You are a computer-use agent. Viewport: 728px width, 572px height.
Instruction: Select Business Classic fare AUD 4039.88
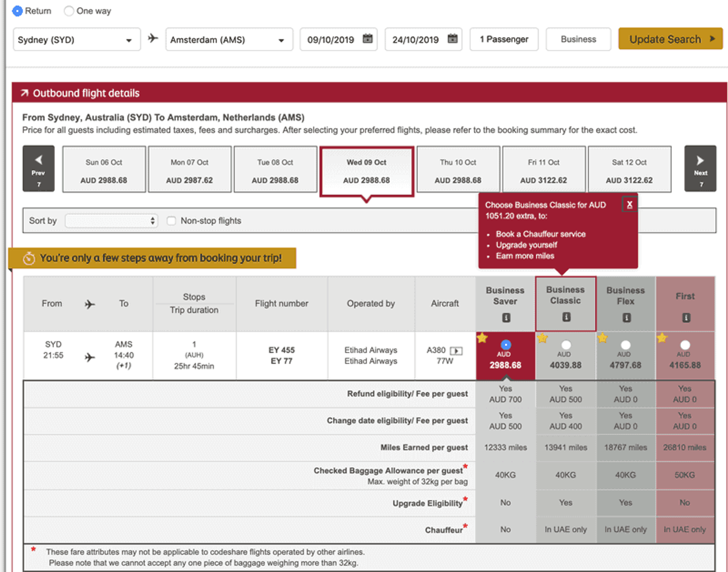pyautogui.click(x=566, y=345)
